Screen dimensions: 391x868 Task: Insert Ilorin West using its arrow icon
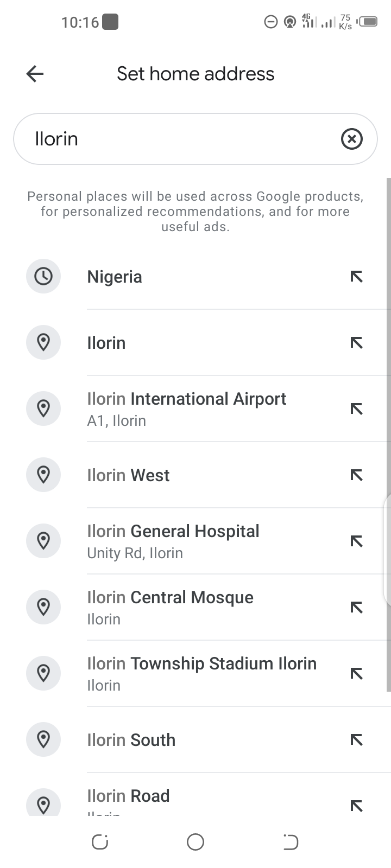pos(356,475)
